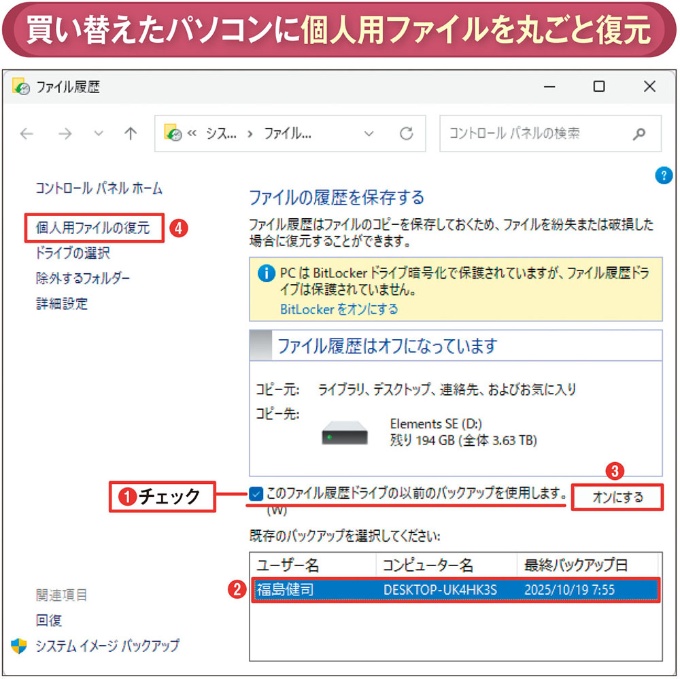Click BitLocker をオンにする link
The width and height of the screenshot is (680, 679).
click(339, 310)
